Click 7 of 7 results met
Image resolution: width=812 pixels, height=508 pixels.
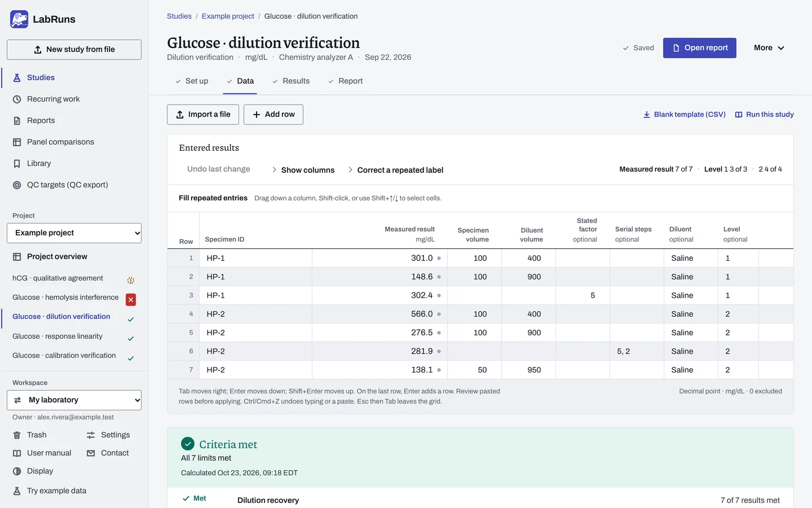click(x=750, y=501)
